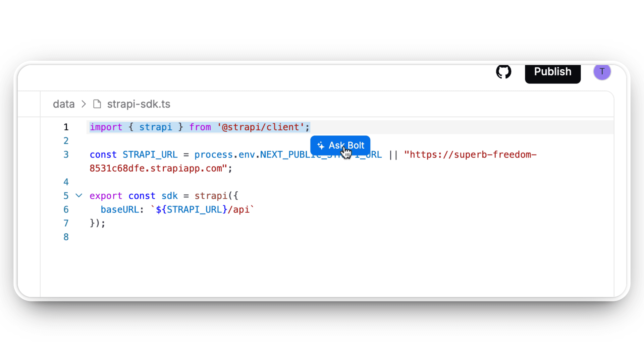Viewport: 644px width, 362px height.
Task: Click line number 3 in the gutter
Action: coord(66,155)
